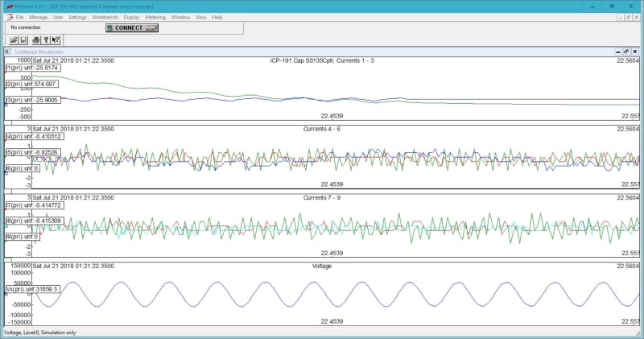Open the User menu
Viewport: 644px width, 339px height.
pyautogui.click(x=58, y=17)
